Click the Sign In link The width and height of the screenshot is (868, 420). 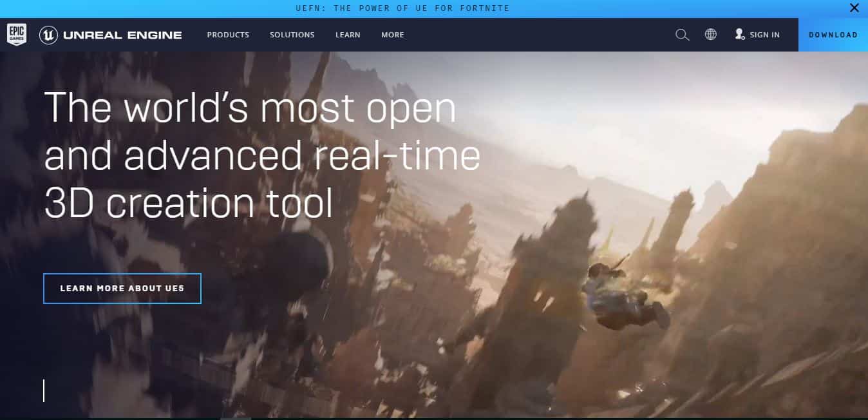point(765,35)
